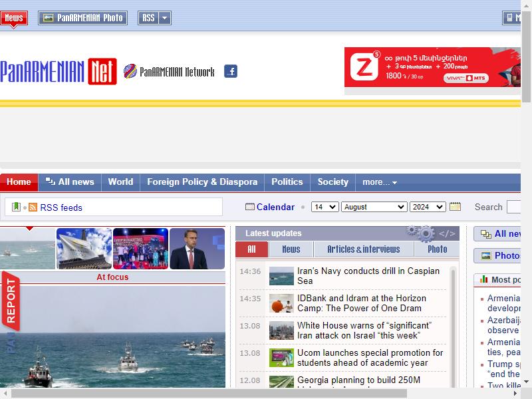
Task: Select the ship sculpture thumbnail
Action: click(x=84, y=249)
